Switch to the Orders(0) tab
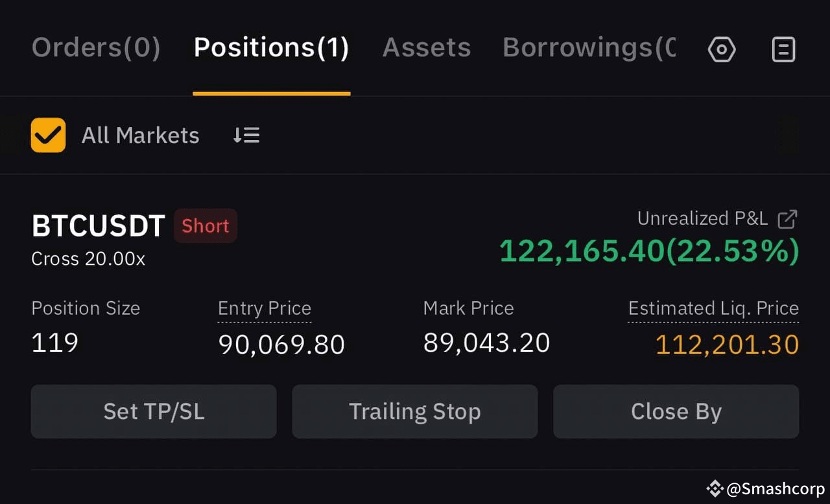The width and height of the screenshot is (830, 504). click(96, 48)
